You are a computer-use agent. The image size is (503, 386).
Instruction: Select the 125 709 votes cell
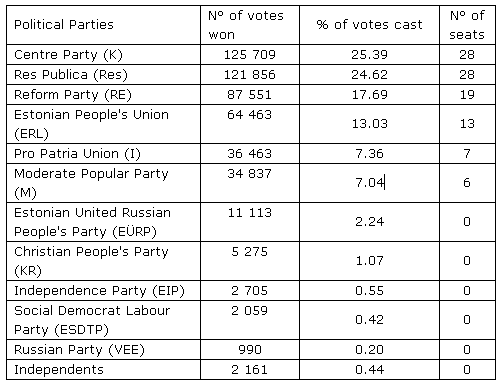click(250, 54)
